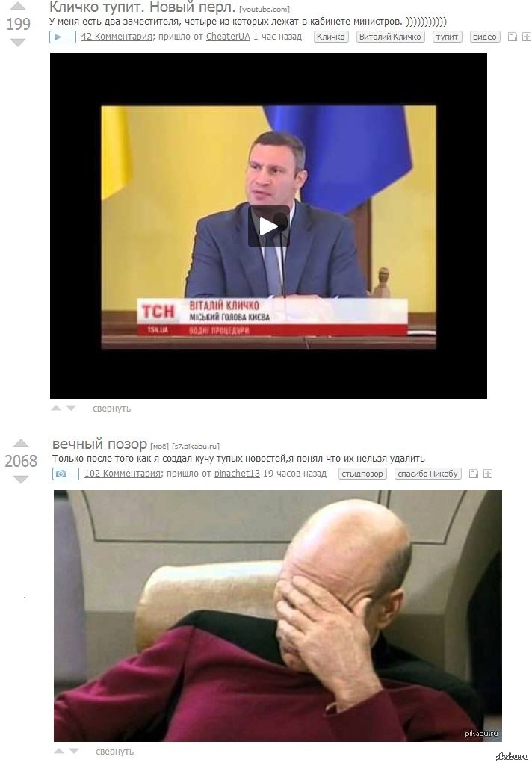Screen dimensions: 532x765
Task: Toggle the image collapse button beside 102 Комментария
Action: (x=66, y=474)
